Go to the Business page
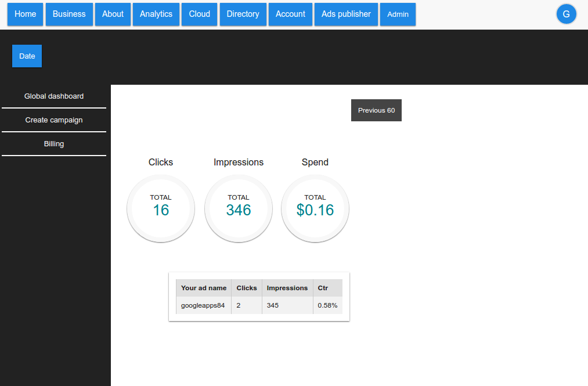Image resolution: width=588 pixels, height=386 pixels. click(69, 15)
